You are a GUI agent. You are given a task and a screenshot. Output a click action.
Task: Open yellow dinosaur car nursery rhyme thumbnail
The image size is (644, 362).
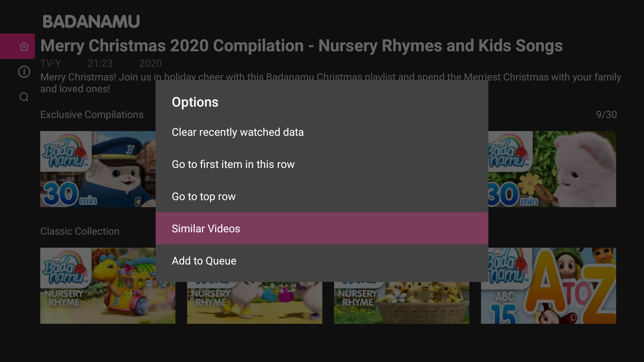[108, 286]
